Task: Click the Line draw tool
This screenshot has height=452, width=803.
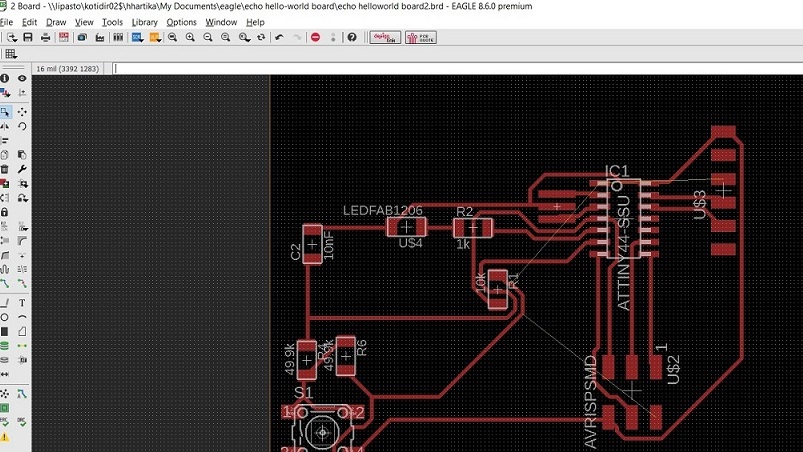Action: click(x=5, y=303)
